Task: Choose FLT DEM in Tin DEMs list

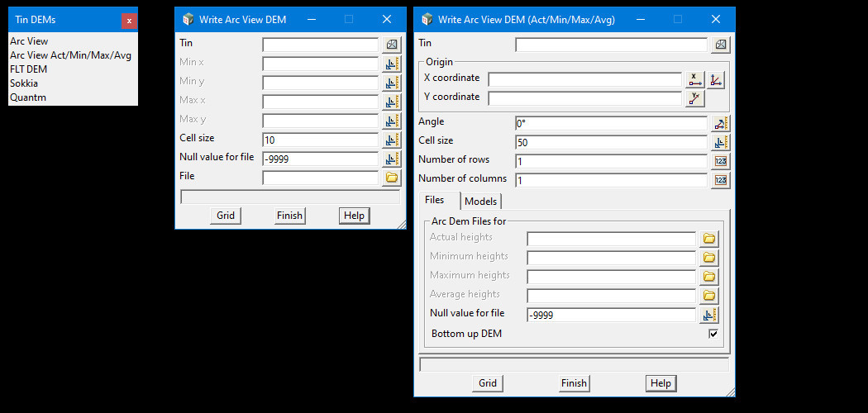Action: click(x=28, y=69)
